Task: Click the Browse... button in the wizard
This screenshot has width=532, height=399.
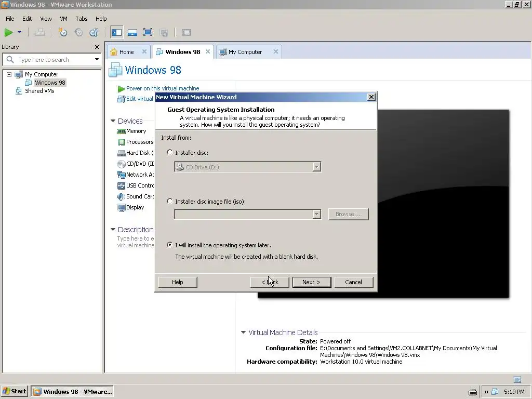Action: click(x=348, y=214)
